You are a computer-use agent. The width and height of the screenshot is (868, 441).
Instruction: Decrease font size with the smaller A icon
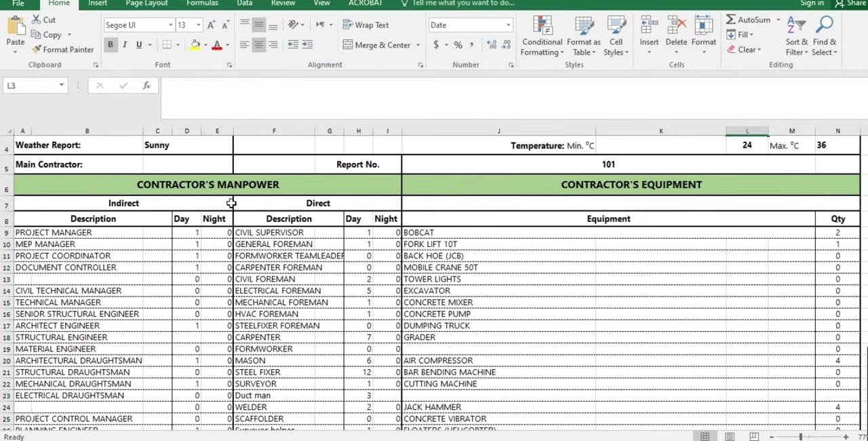226,25
